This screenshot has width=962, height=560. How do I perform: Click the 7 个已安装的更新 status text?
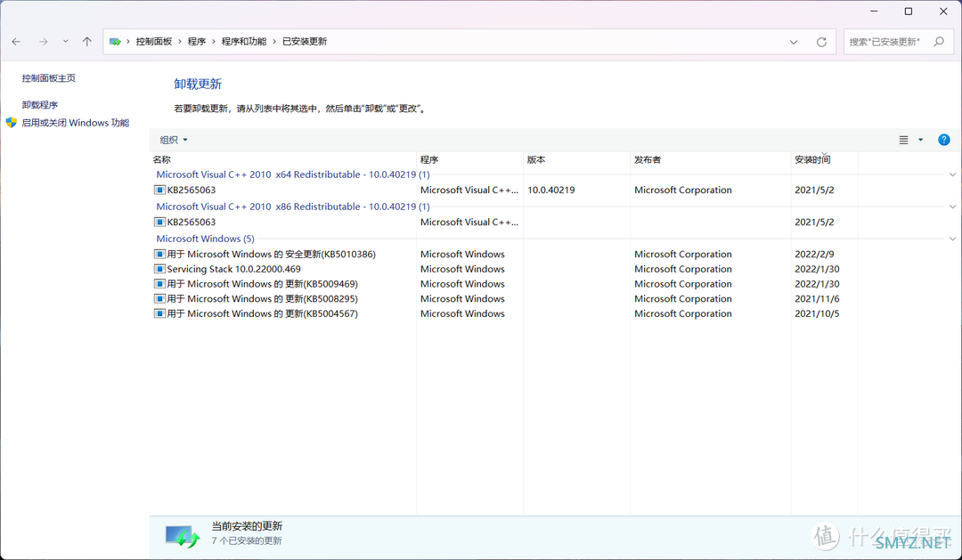pos(247,541)
